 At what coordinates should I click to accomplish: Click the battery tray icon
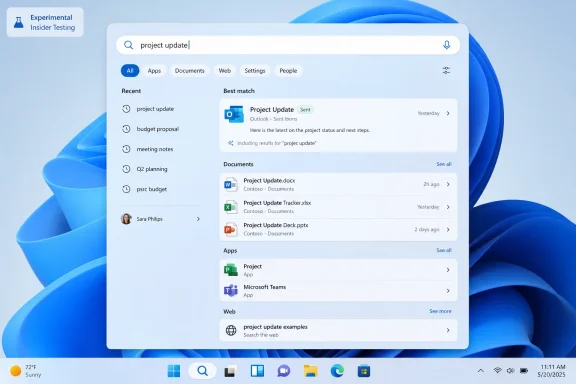(524, 370)
